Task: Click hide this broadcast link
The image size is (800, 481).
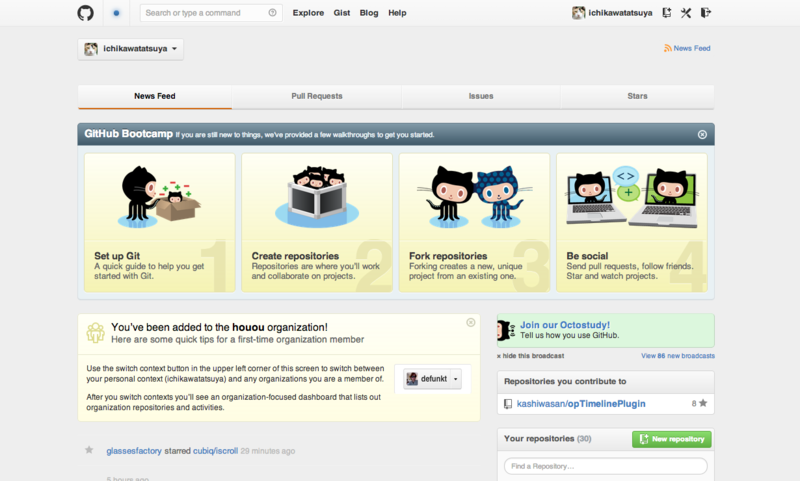Action: (531, 356)
